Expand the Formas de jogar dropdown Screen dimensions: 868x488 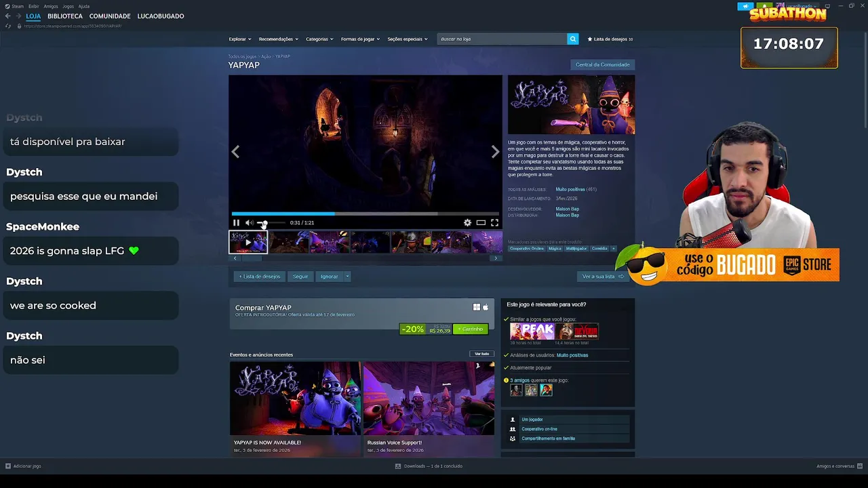(360, 39)
